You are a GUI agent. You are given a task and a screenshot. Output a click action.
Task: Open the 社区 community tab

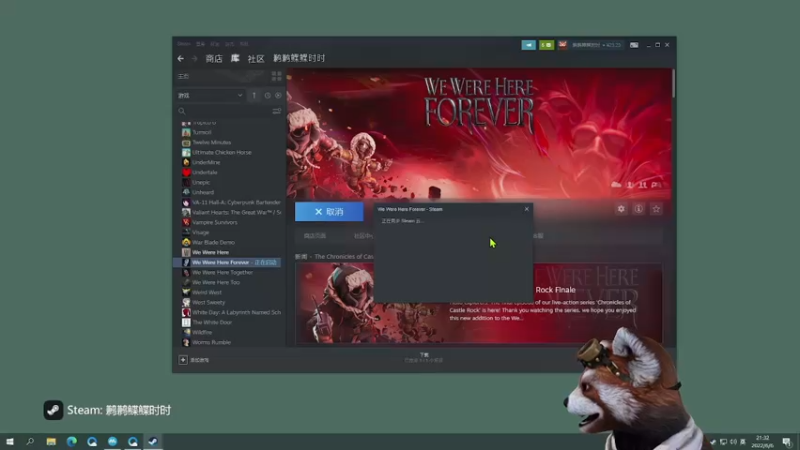tap(256, 59)
